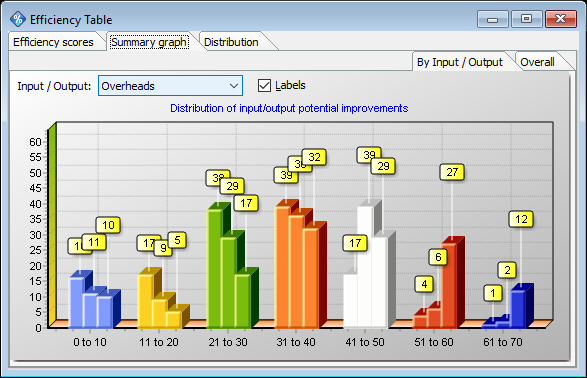587x378 pixels.
Task: Select the By Input / Output sub-tab
Action: pos(460,62)
